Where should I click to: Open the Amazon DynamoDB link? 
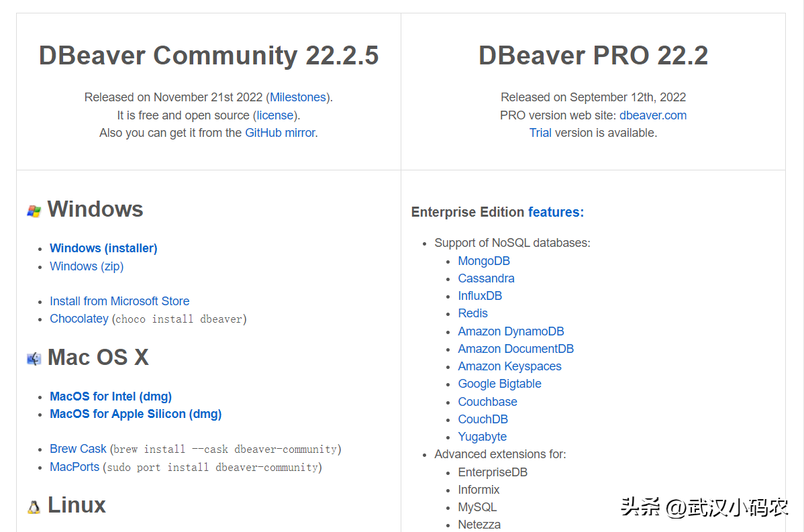point(511,331)
